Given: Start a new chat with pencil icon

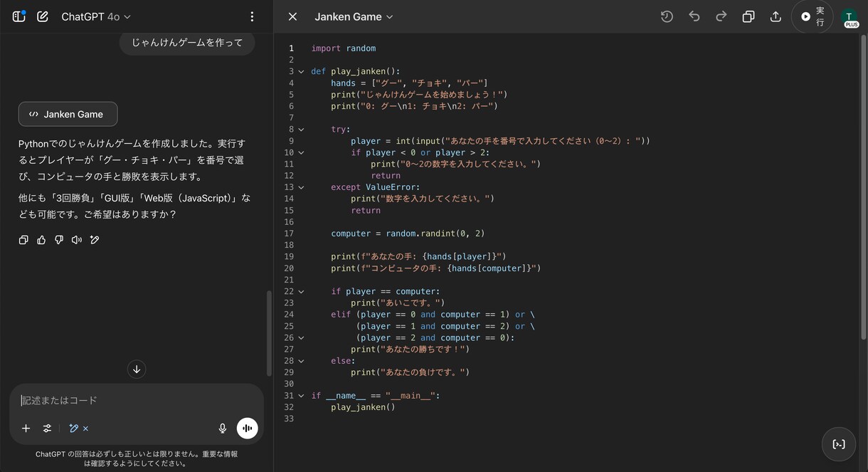Looking at the screenshot, I should tap(43, 16).
